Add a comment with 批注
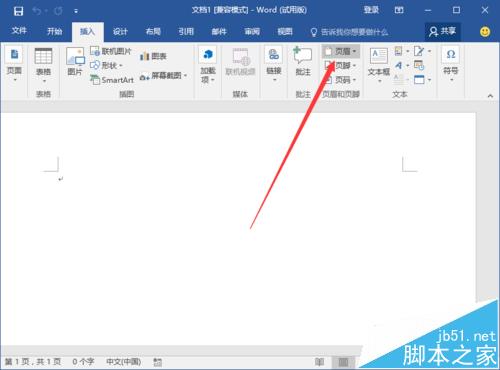Image resolution: width=500 pixels, height=370 pixels. [x=303, y=62]
